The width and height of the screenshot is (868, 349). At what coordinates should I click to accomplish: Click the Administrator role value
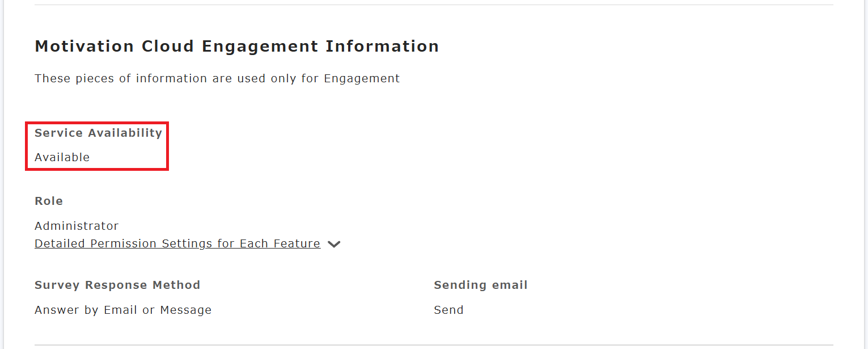click(x=77, y=225)
